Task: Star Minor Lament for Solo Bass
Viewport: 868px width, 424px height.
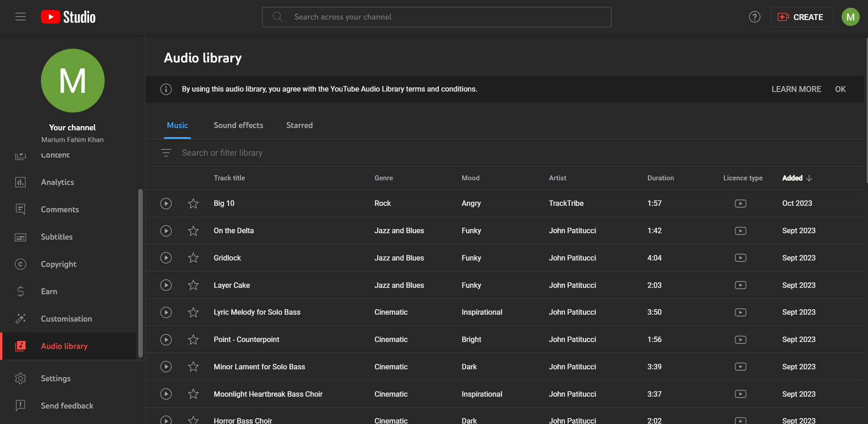Action: (193, 367)
